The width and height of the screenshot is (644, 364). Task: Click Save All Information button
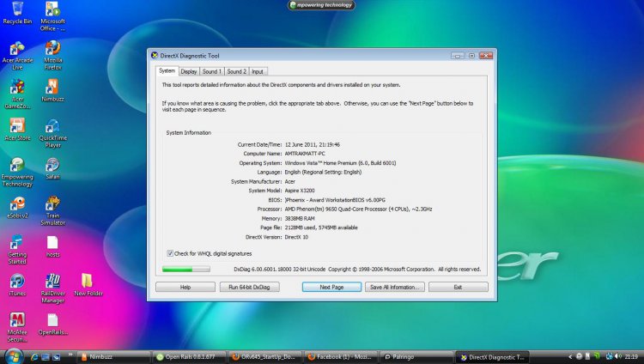[x=395, y=288]
